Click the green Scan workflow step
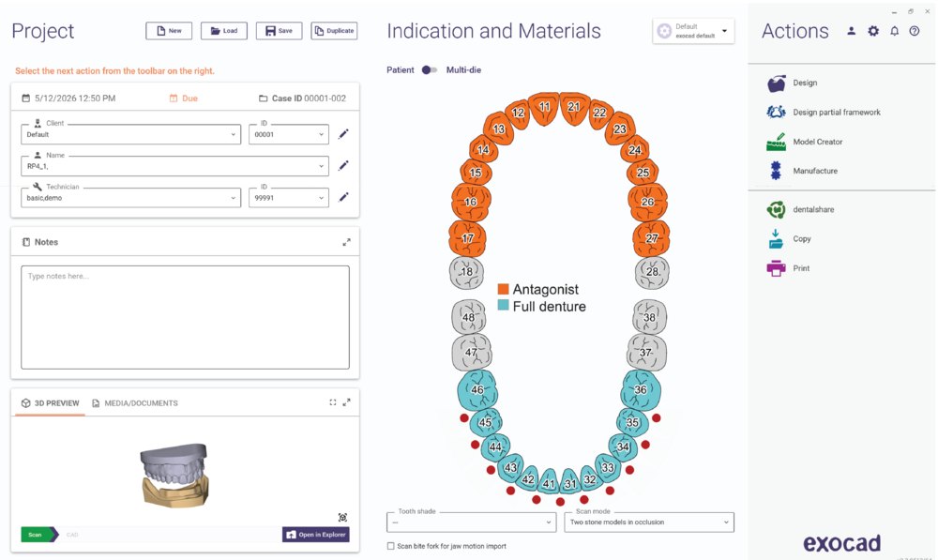Viewport: 938px width, 560px height. point(38,535)
